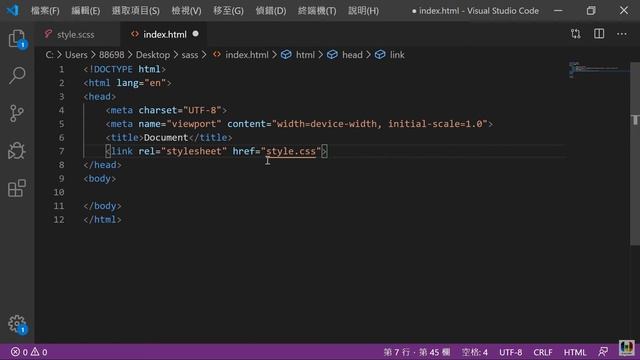
Task: Click Desktop in the breadcrumb
Action: click(x=153, y=55)
